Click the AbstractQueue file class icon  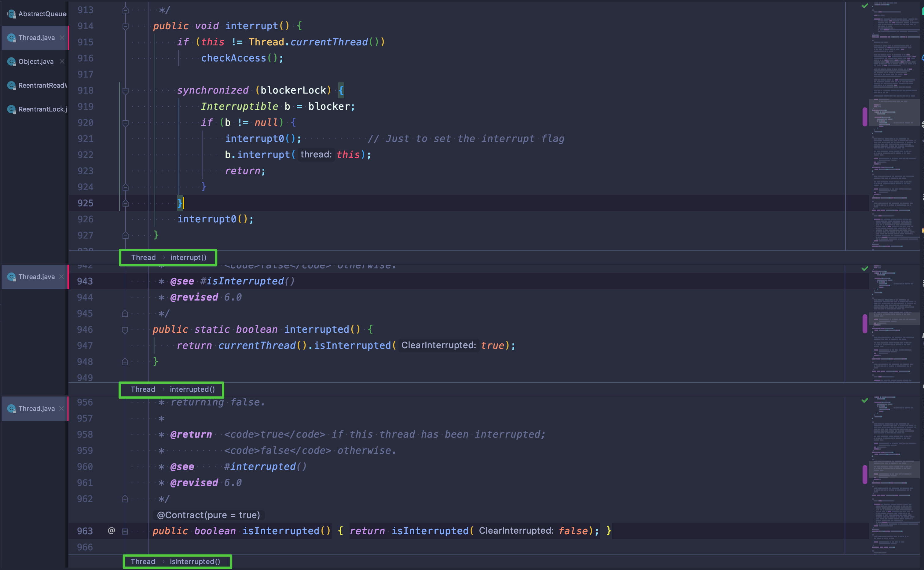pos(11,14)
